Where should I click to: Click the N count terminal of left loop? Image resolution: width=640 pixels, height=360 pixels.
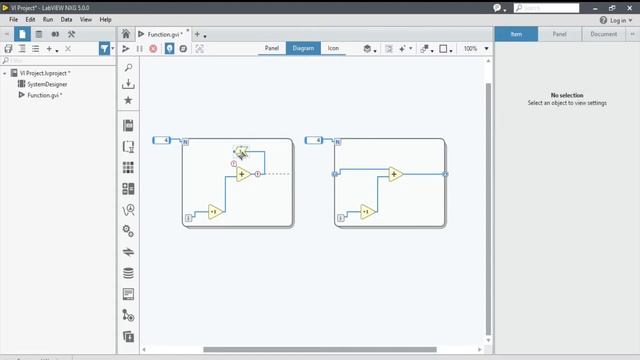(185, 142)
